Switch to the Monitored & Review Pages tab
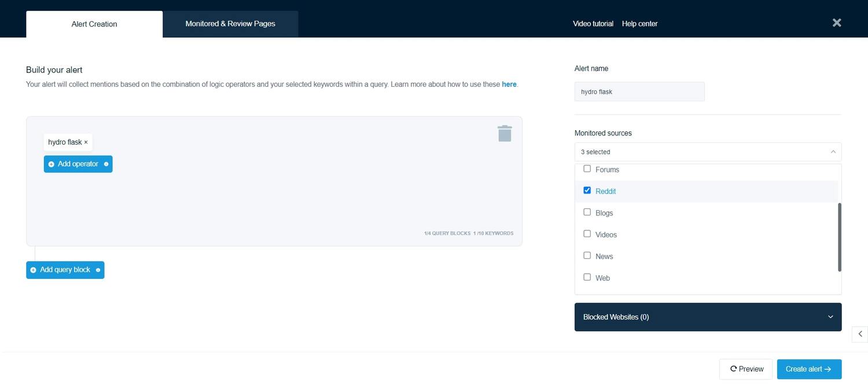The image size is (868, 386). point(230,24)
